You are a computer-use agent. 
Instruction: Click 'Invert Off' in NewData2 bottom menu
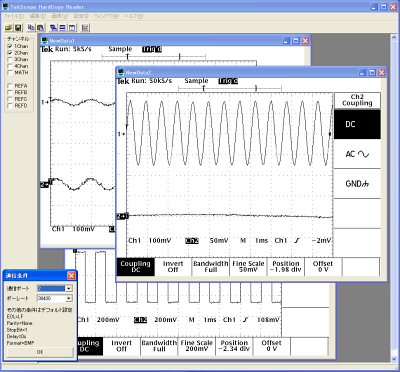[173, 267]
